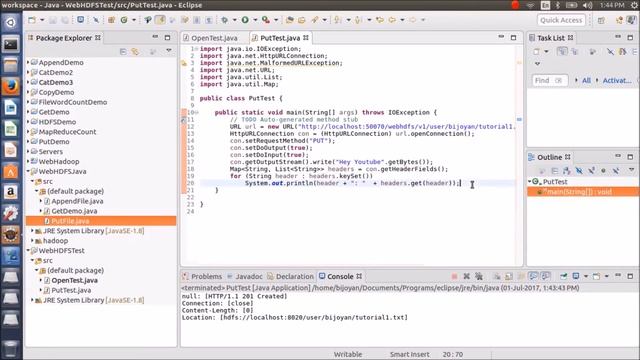Open the Terminal from the launcher
640x360 pixels.
pos(11,44)
